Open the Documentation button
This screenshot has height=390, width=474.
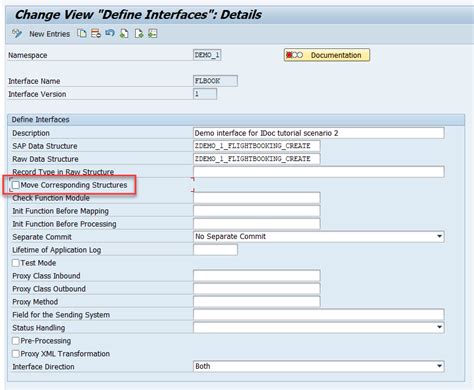pos(327,55)
